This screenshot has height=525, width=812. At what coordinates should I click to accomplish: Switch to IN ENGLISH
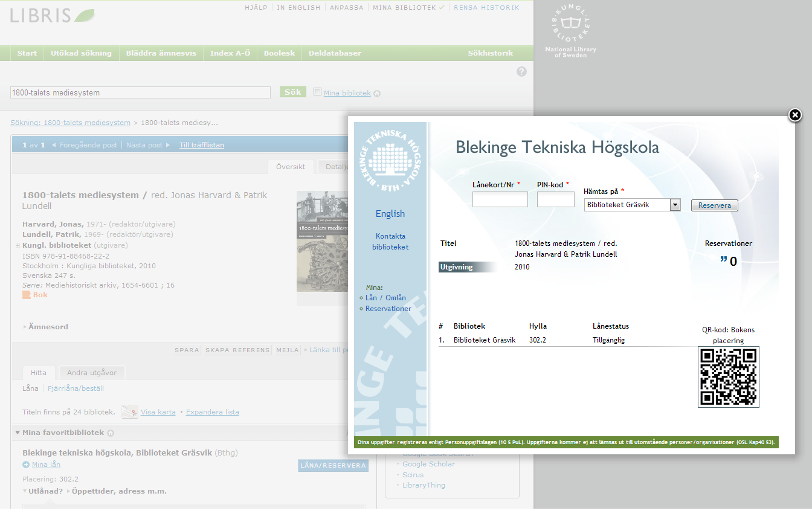click(298, 8)
